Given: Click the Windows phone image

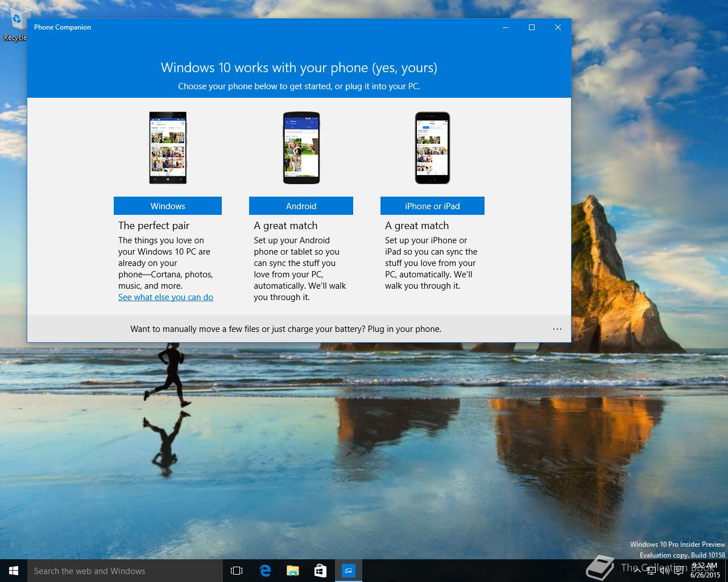Looking at the screenshot, I should pos(168,148).
